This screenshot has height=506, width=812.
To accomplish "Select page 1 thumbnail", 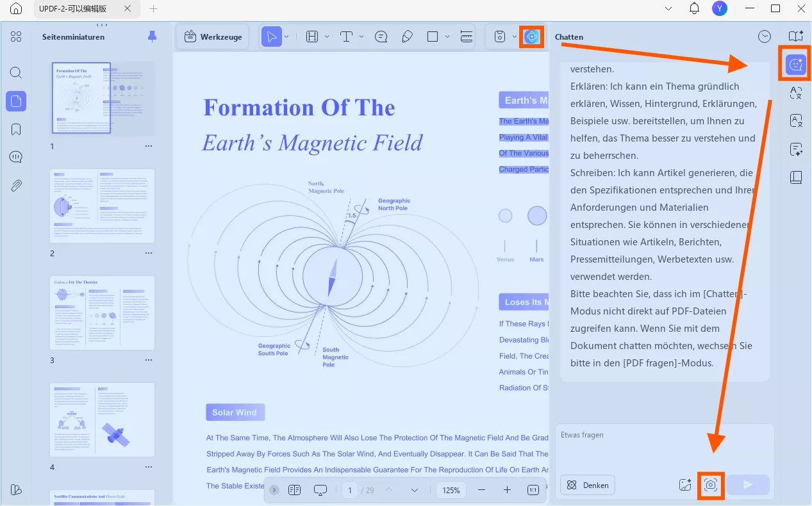I will (x=103, y=98).
